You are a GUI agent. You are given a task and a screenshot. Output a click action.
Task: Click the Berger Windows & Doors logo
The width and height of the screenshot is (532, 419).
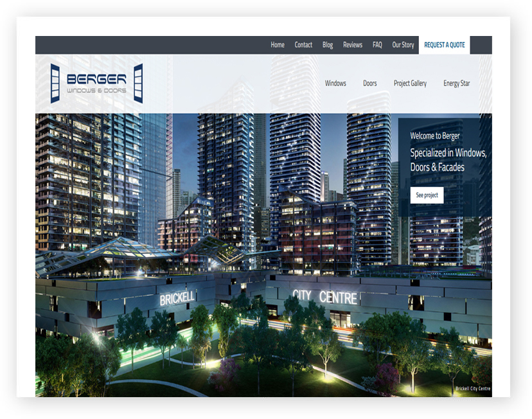96,84
